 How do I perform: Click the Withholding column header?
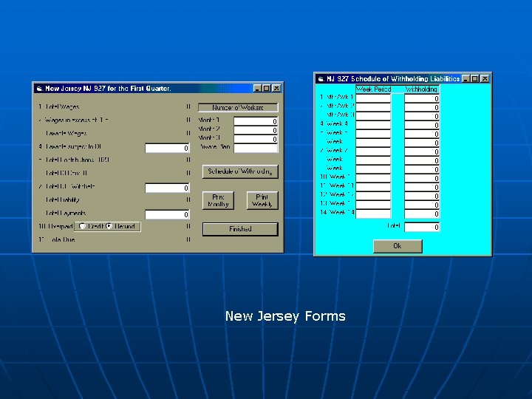pyautogui.click(x=422, y=89)
